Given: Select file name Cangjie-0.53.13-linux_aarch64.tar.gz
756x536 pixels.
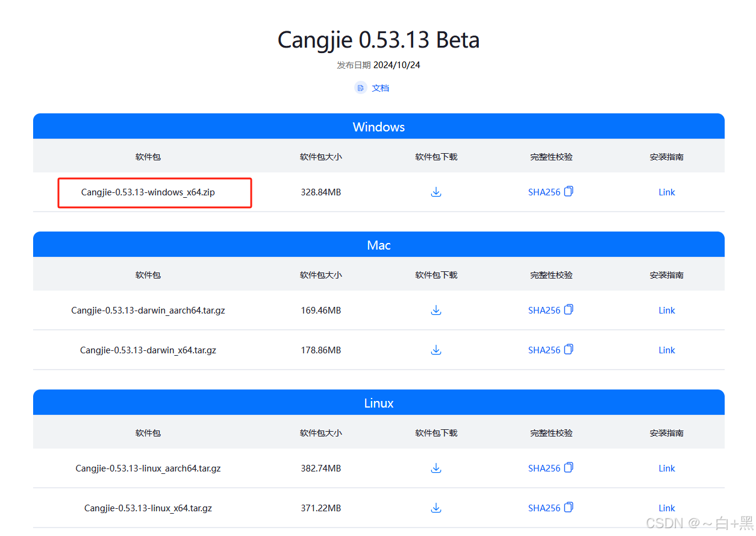Looking at the screenshot, I should [148, 468].
